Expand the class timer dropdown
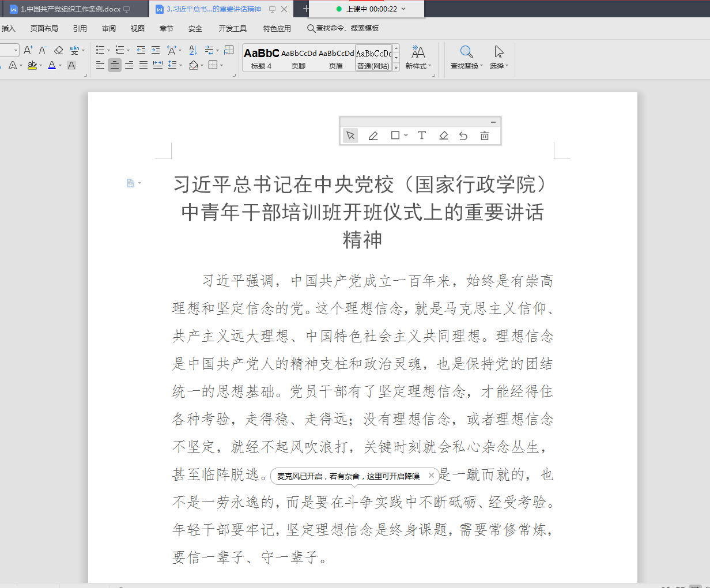710x588 pixels. (x=403, y=9)
